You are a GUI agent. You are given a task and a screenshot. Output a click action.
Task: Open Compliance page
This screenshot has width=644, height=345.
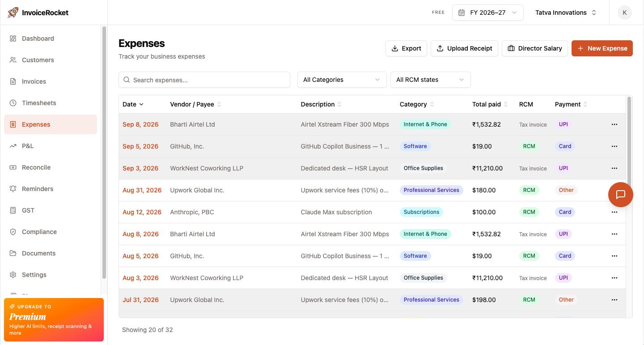click(x=51, y=232)
